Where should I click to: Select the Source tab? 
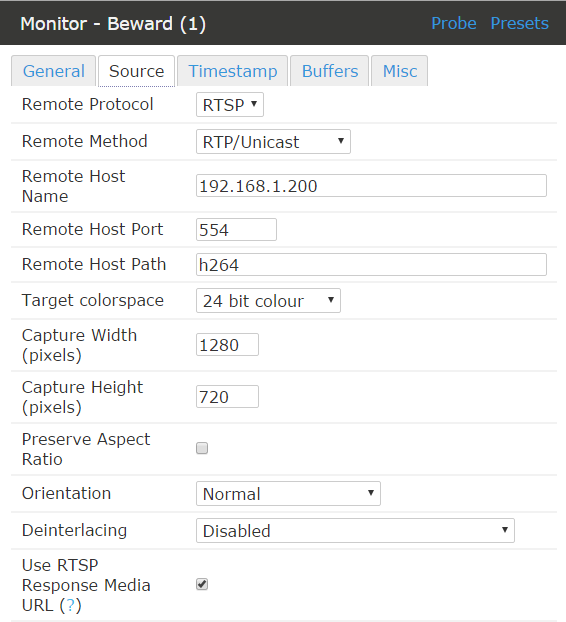coord(136,71)
